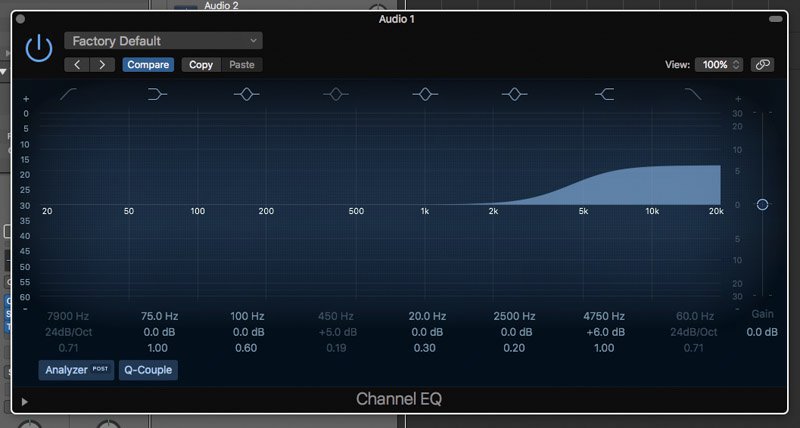Select the 60.0 Hz frequency value
The height and width of the screenshot is (428, 800).
[695, 316]
